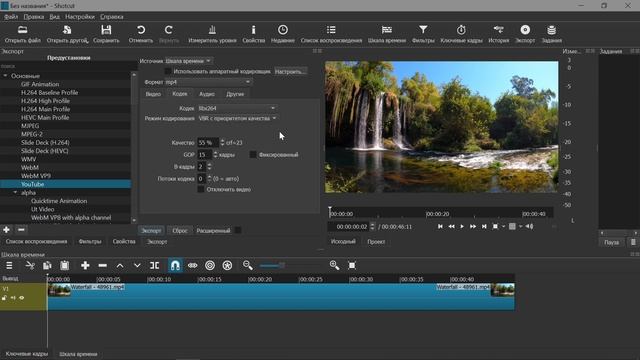Image resolution: width=640 pixels, height=360 pixels.
Task: Open player zoom dropdown arrow
Action: (x=503, y=227)
